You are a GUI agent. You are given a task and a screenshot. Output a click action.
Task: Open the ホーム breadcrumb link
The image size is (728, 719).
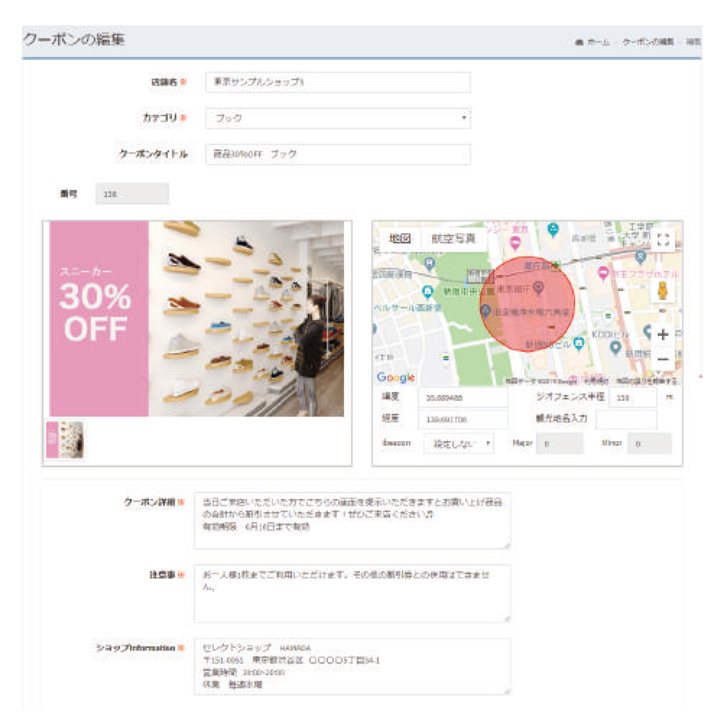point(599,42)
